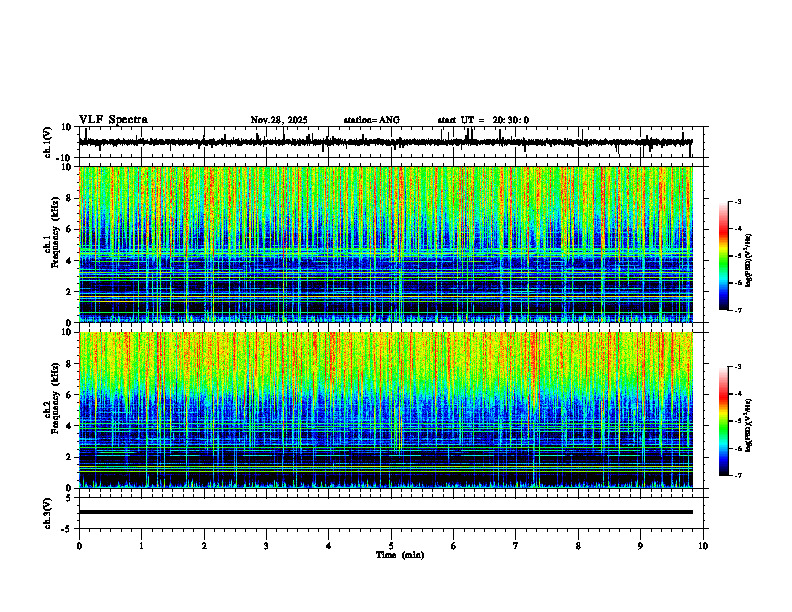Click time-axis tick label "0"

tap(79, 546)
